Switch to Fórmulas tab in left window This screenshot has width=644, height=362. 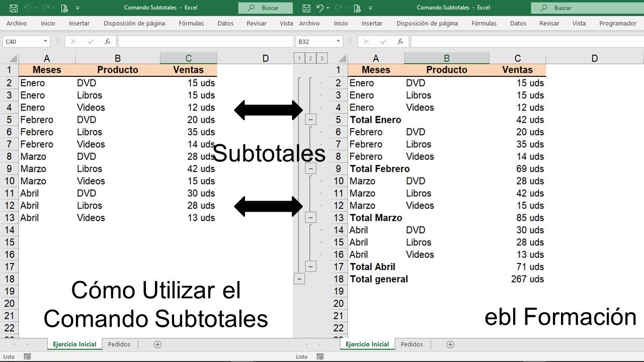(191, 23)
